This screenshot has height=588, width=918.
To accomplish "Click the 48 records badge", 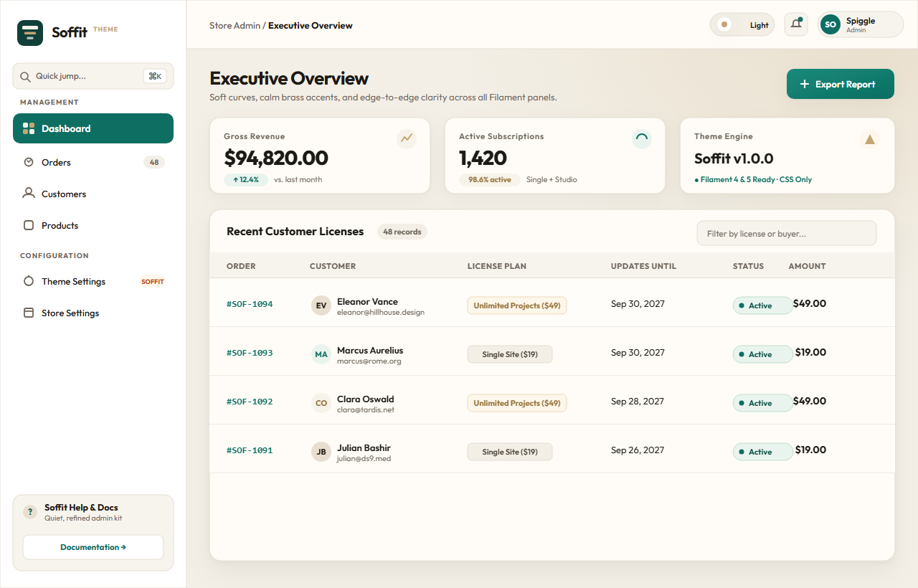I will [x=402, y=232].
